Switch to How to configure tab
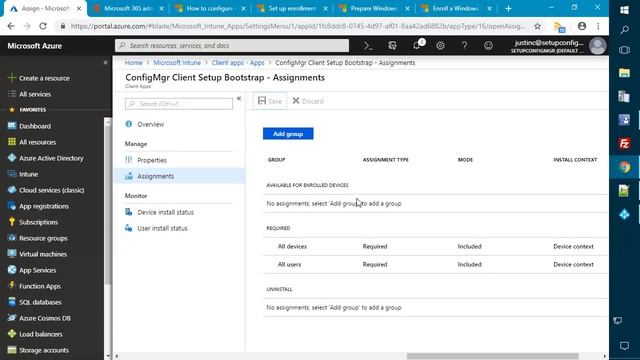This screenshot has height=360, width=640. click(210, 8)
